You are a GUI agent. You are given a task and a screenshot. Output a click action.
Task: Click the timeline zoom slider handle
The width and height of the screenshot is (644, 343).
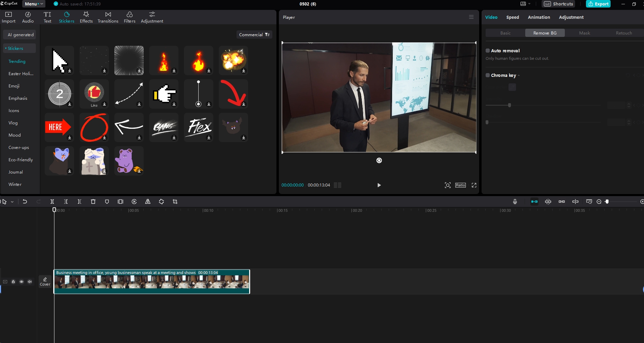[x=607, y=202]
